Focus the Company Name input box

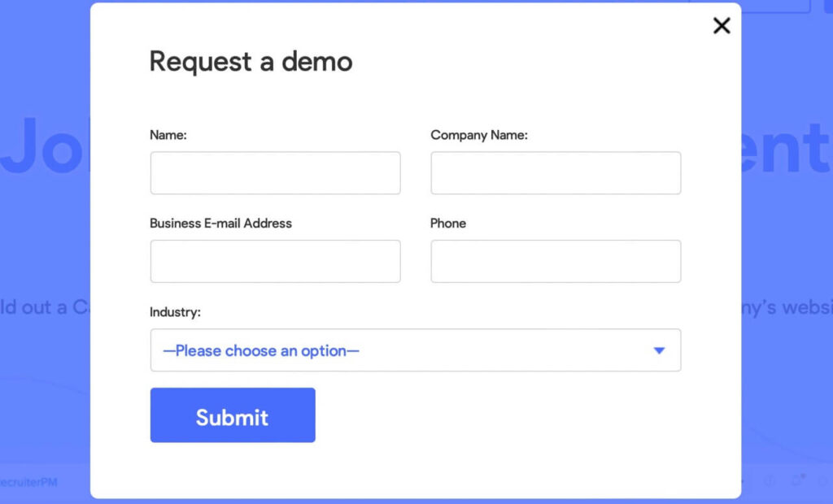tap(556, 172)
